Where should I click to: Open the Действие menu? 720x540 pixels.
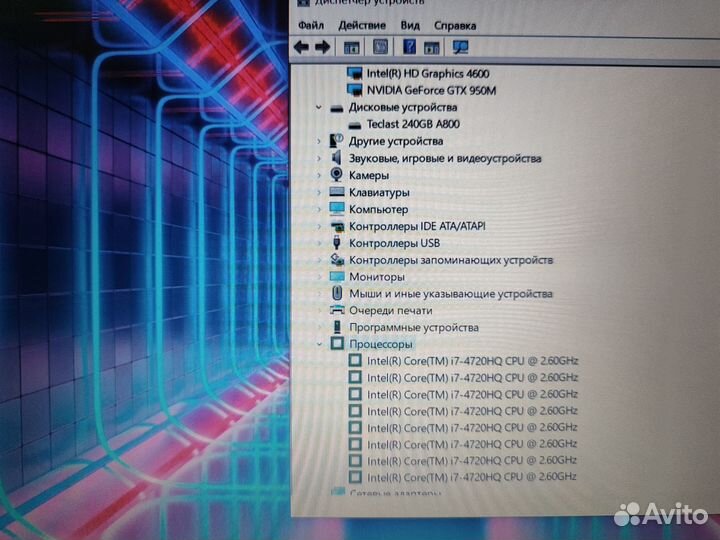tap(362, 25)
